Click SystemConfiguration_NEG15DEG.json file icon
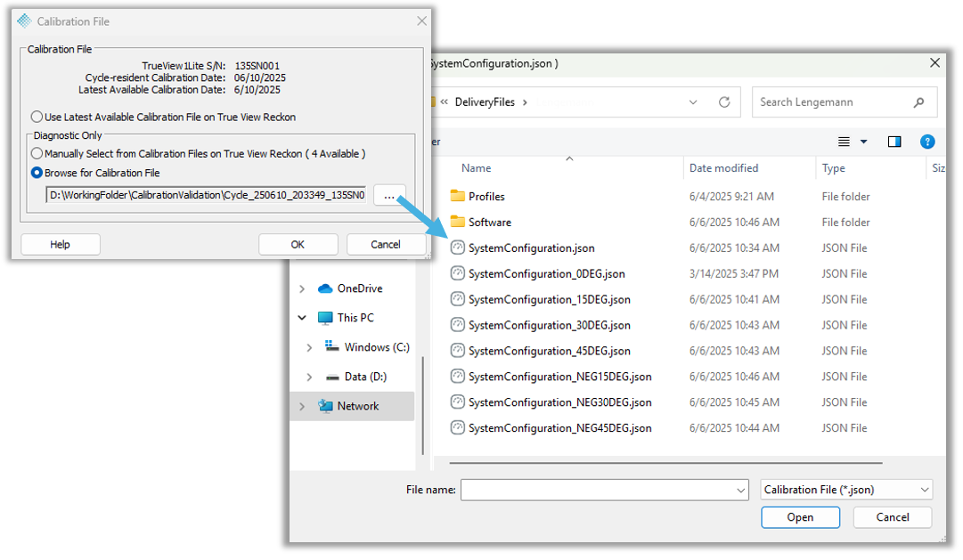 [x=458, y=376]
